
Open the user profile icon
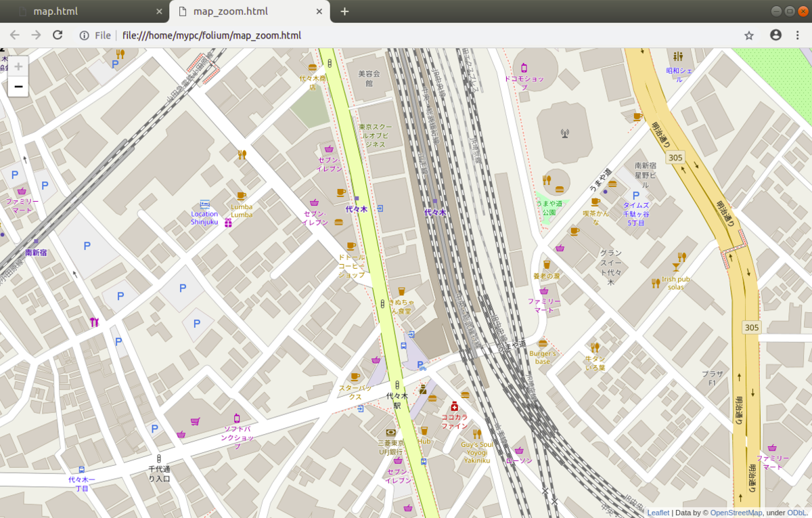[775, 35]
